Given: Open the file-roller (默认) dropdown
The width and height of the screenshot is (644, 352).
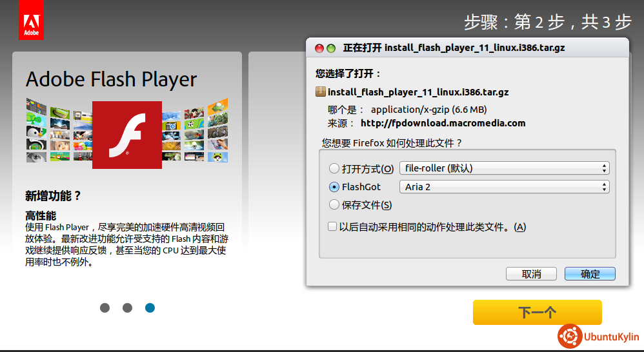Looking at the screenshot, I should pyautogui.click(x=504, y=168).
